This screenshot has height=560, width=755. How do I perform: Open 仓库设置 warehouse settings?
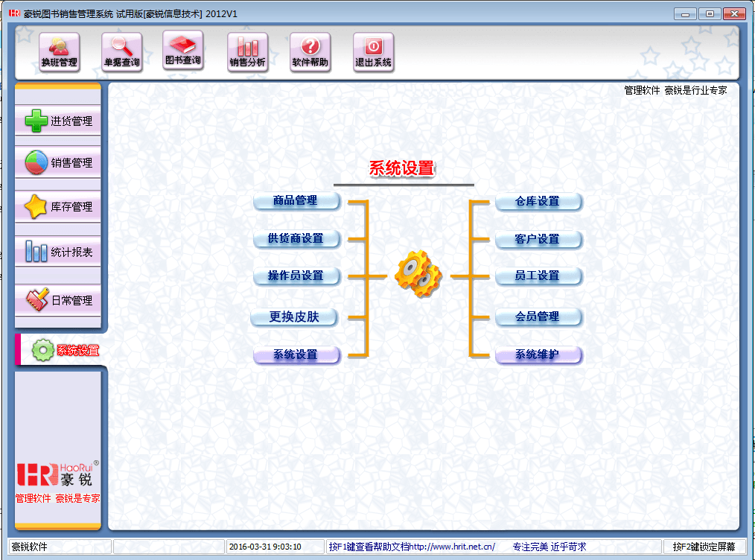pos(538,202)
